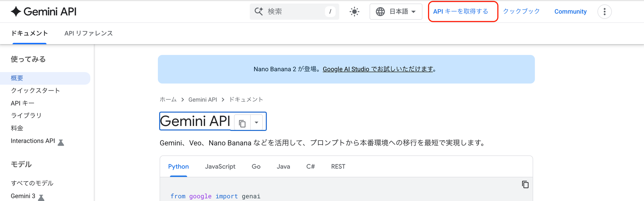Toggle the light/dark theme sun icon
Viewport: 644px width, 201px height.
click(354, 12)
